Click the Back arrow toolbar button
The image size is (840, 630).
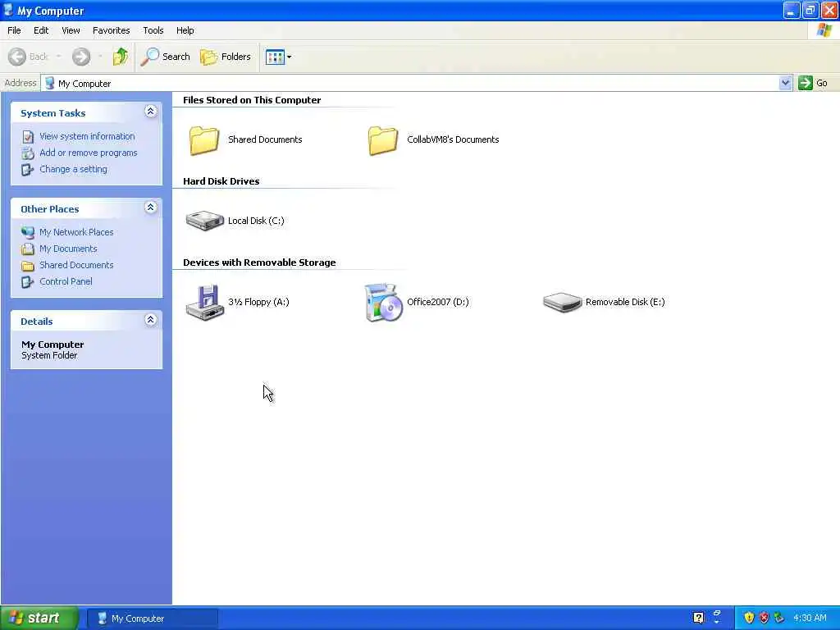(x=29, y=57)
